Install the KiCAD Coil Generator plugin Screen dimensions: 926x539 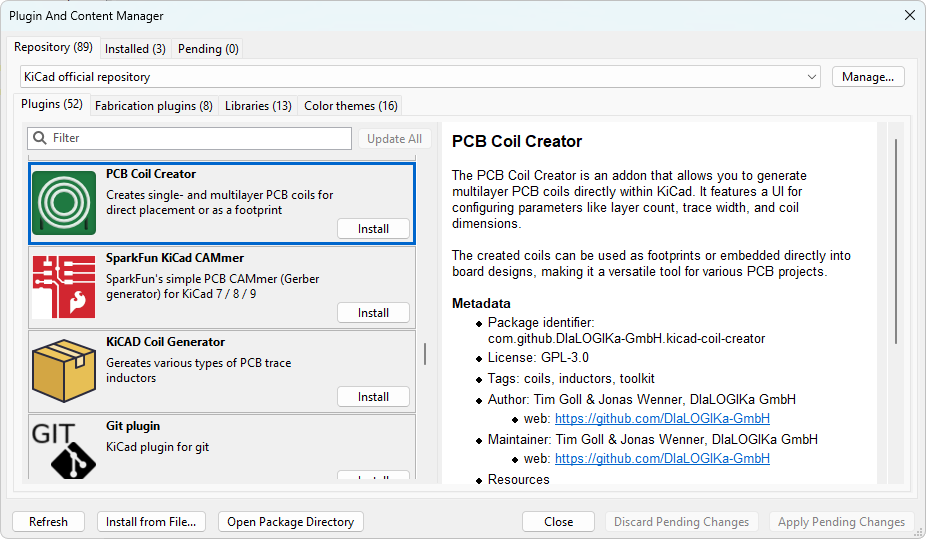pos(373,397)
